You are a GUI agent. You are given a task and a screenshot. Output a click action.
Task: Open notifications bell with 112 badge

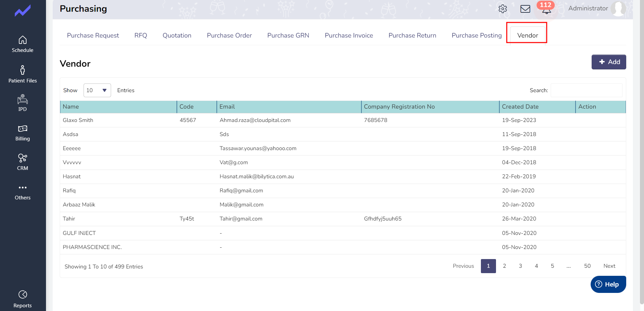tap(546, 8)
